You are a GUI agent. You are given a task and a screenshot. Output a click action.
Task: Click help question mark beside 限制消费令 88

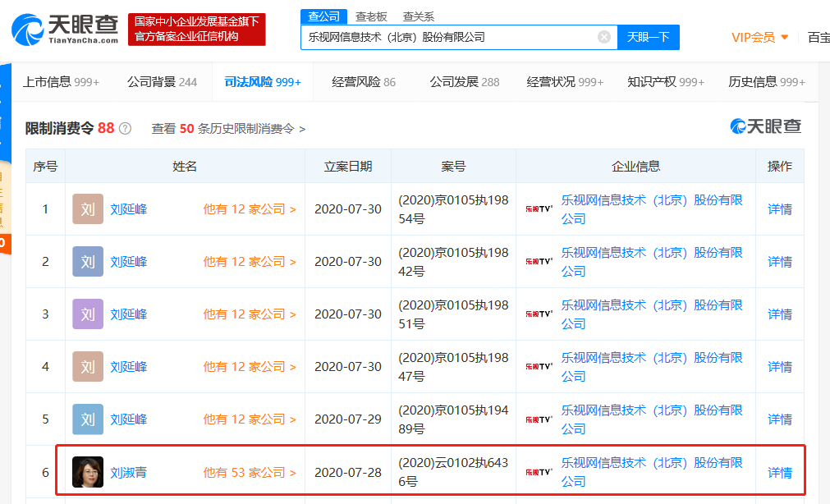(125, 129)
